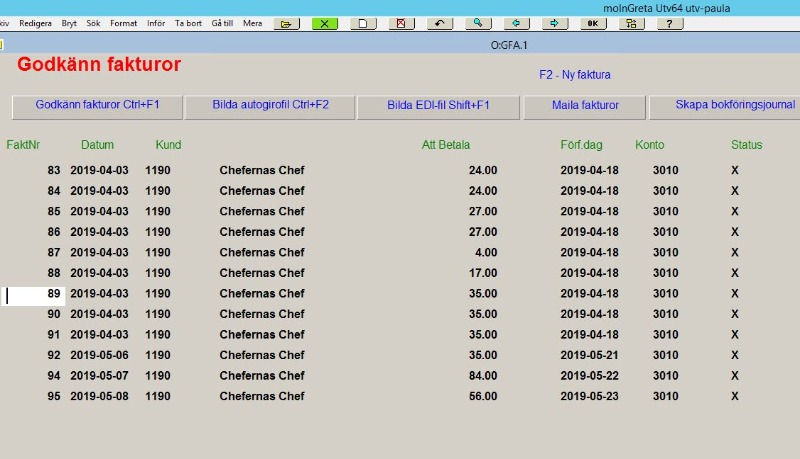Image resolution: width=800 pixels, height=459 pixels.
Task: Click the right arrow next icon
Action: (555, 23)
